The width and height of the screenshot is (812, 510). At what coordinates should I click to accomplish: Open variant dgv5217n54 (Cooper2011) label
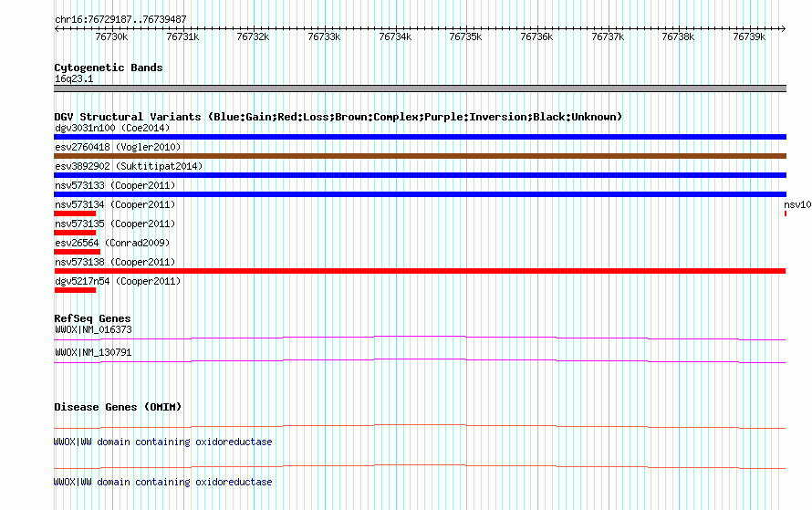point(118,281)
